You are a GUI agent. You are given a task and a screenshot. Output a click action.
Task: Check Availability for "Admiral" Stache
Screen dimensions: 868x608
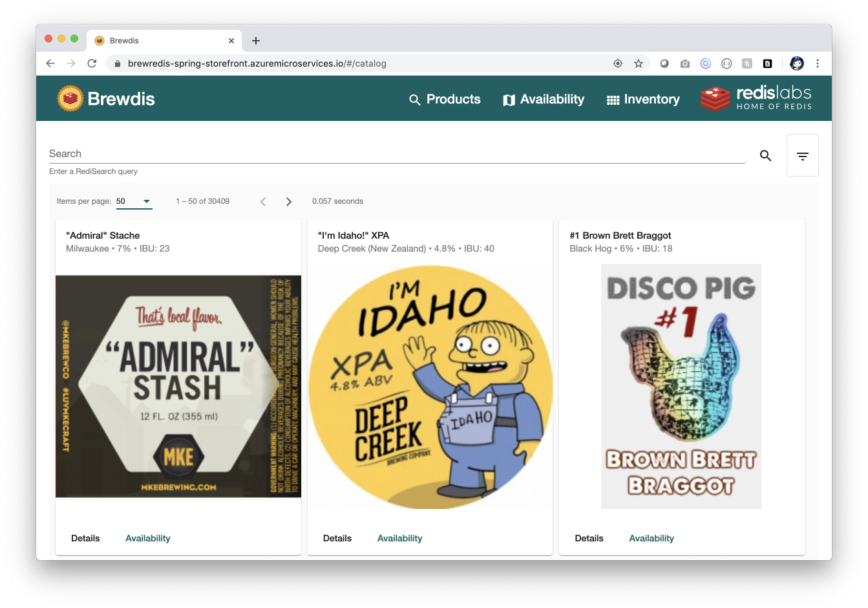[x=148, y=538]
